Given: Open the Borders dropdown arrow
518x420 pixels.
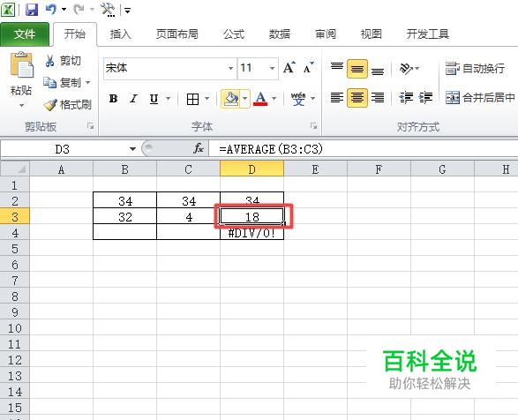Looking at the screenshot, I should click(x=206, y=99).
